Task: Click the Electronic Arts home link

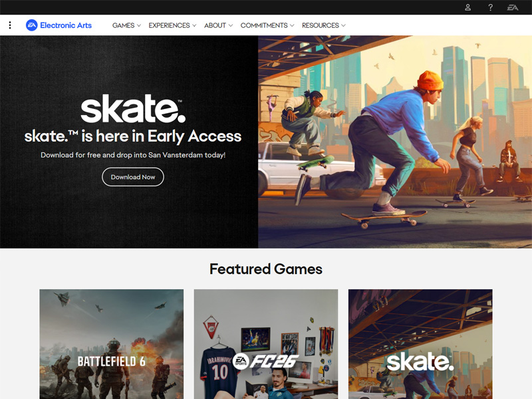Action: tap(66, 25)
